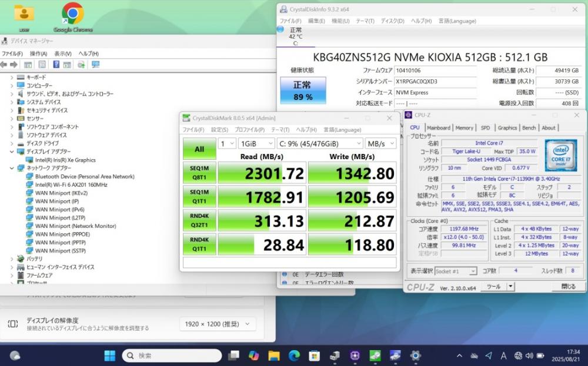The height and width of the screenshot is (366, 588).
Task: Switch to Settings gear taskbar icon
Action: (415, 355)
